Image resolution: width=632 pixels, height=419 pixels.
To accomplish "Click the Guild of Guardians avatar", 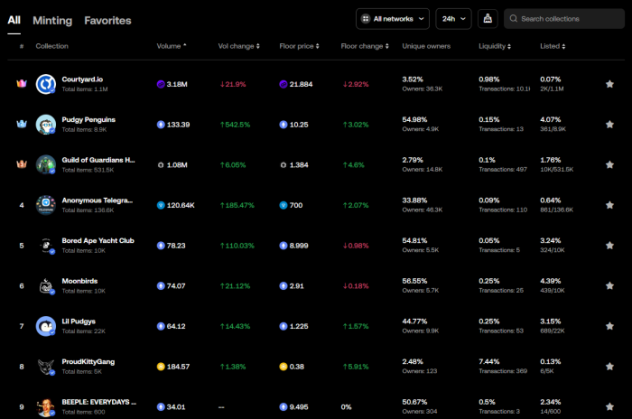I will click(x=46, y=165).
